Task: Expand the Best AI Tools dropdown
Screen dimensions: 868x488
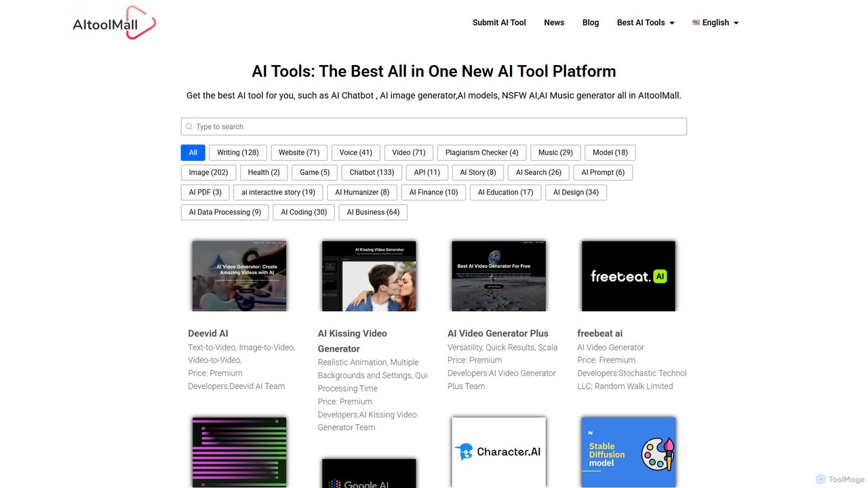Action: [646, 22]
